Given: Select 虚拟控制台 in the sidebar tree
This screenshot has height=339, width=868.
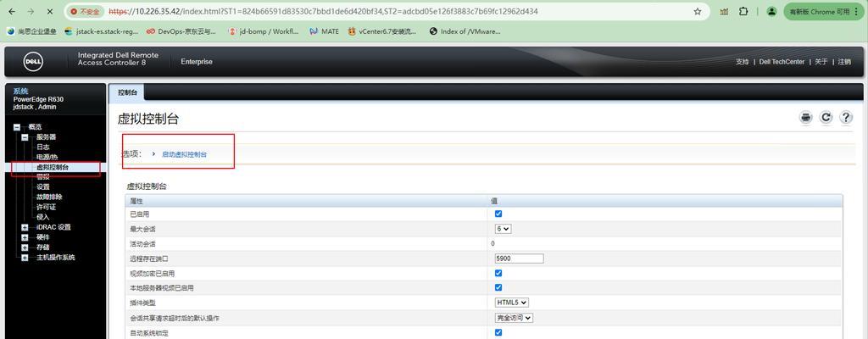Looking at the screenshot, I should [53, 167].
